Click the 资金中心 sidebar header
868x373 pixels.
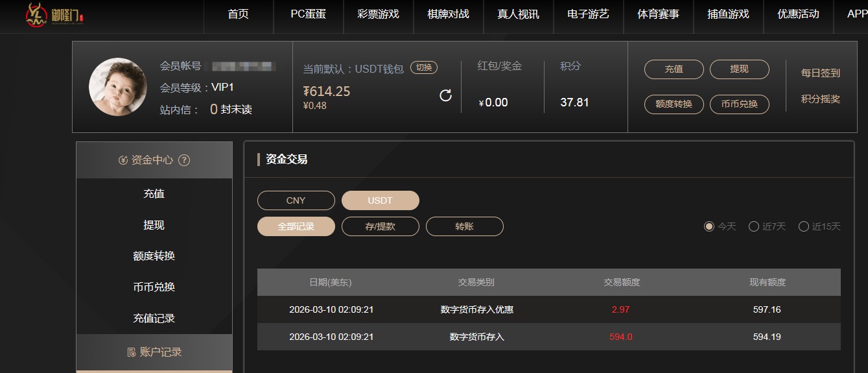coord(154,160)
